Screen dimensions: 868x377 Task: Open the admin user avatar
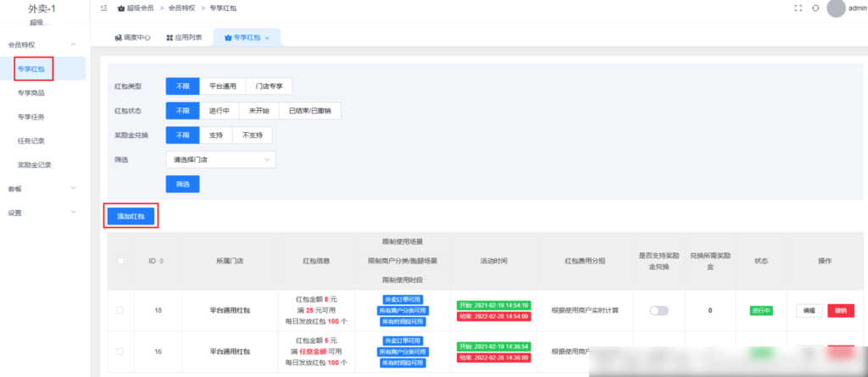tap(836, 8)
